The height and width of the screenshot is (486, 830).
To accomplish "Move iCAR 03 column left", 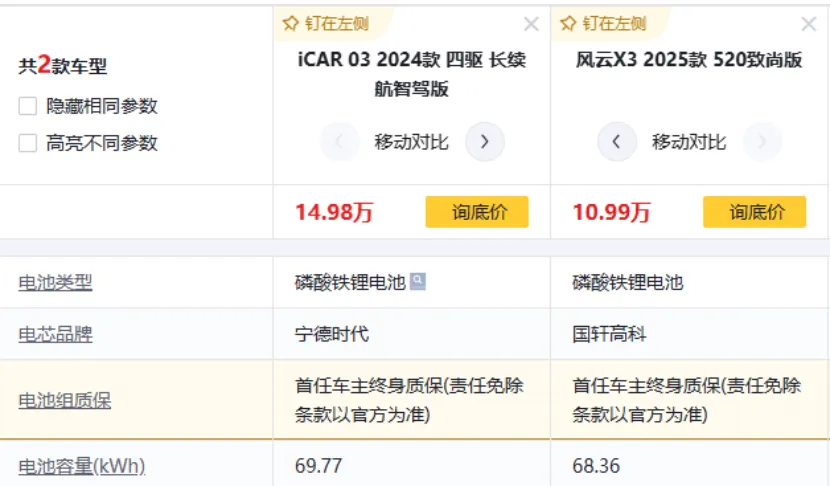I will 340,142.
